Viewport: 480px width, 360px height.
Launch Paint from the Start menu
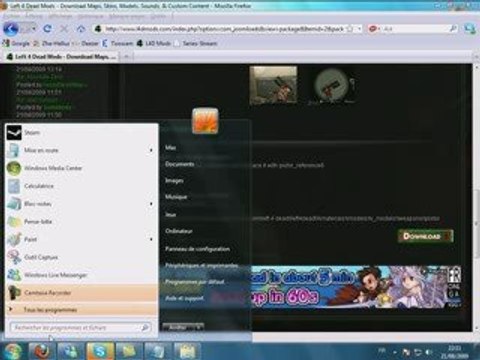[x=81, y=239]
